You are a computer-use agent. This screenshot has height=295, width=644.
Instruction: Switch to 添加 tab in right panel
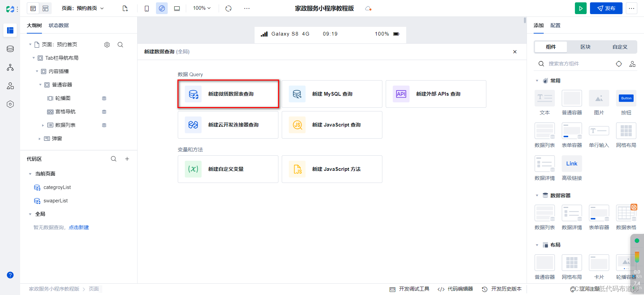538,26
